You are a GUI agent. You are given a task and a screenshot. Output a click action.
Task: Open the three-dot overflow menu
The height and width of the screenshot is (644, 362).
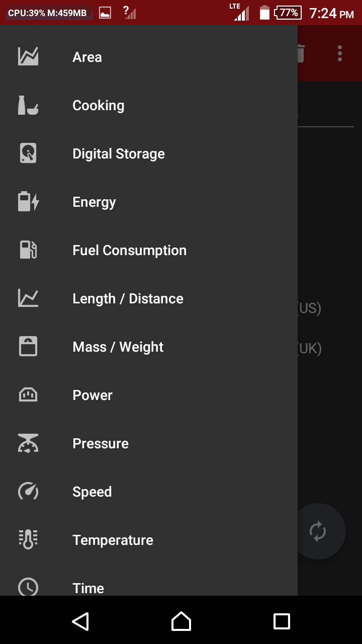coord(340,53)
